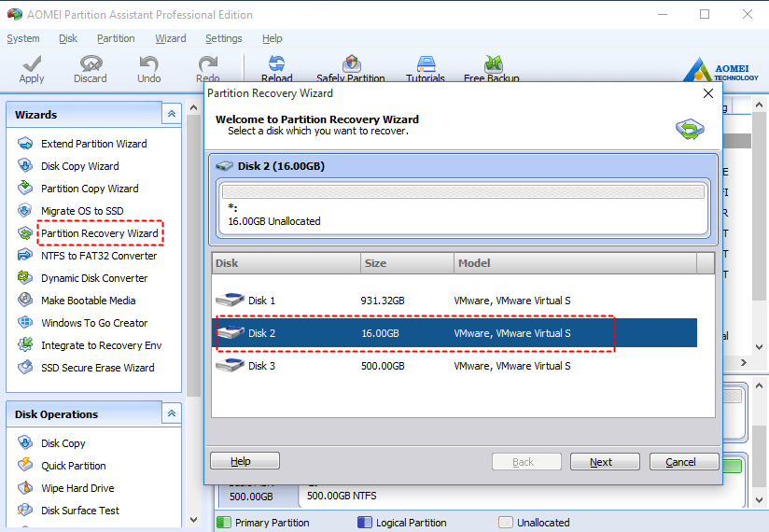Click the 931.32GB size cell

pos(383,301)
